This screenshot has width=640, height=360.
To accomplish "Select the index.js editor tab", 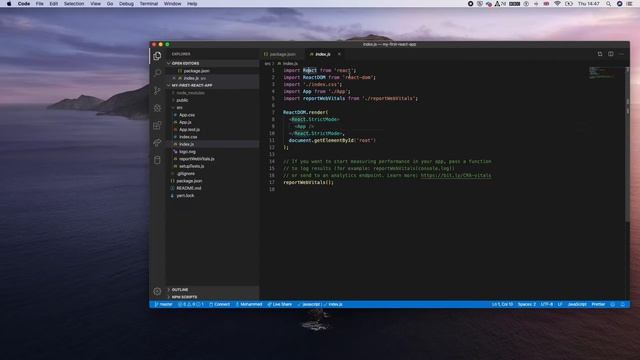I will click(x=322, y=54).
